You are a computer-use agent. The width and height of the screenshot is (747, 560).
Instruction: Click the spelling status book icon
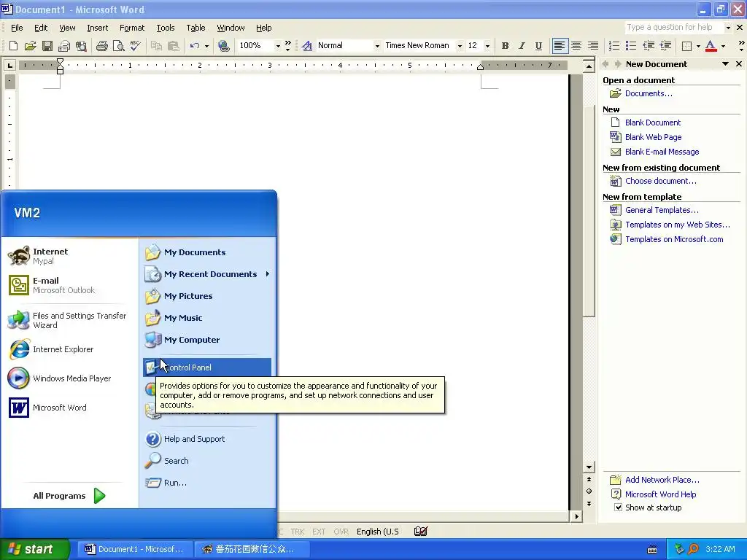point(421,531)
